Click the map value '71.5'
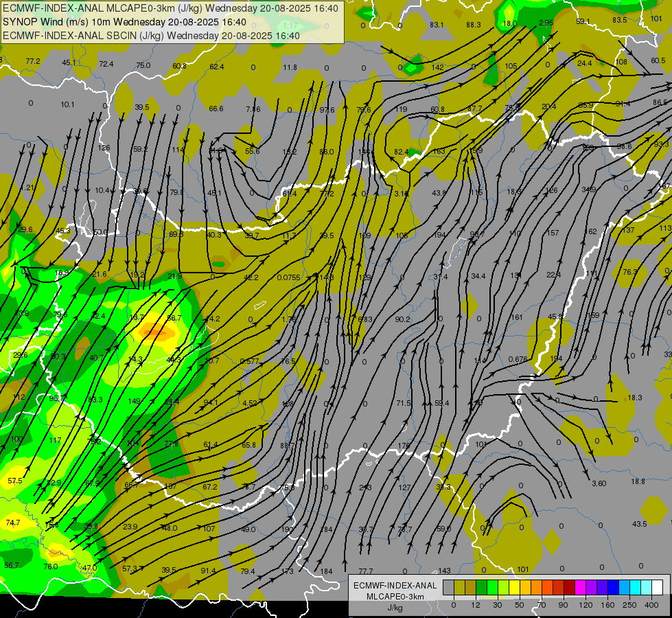The height and width of the screenshot is (618, 672). click(404, 403)
